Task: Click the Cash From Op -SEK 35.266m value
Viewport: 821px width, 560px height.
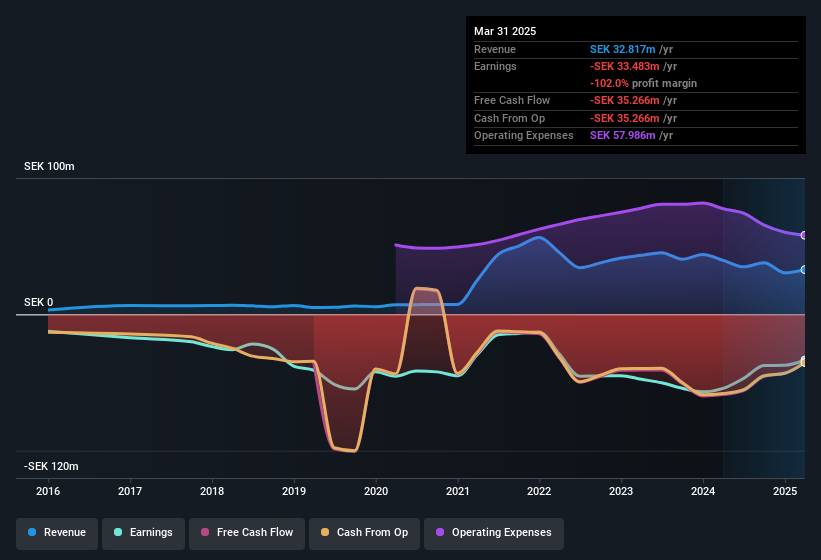Action: (625, 118)
